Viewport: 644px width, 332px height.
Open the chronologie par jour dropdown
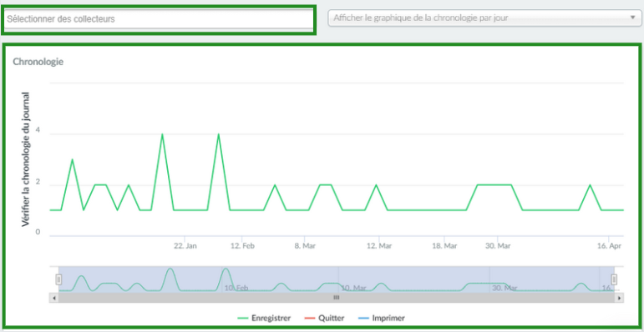(x=484, y=18)
